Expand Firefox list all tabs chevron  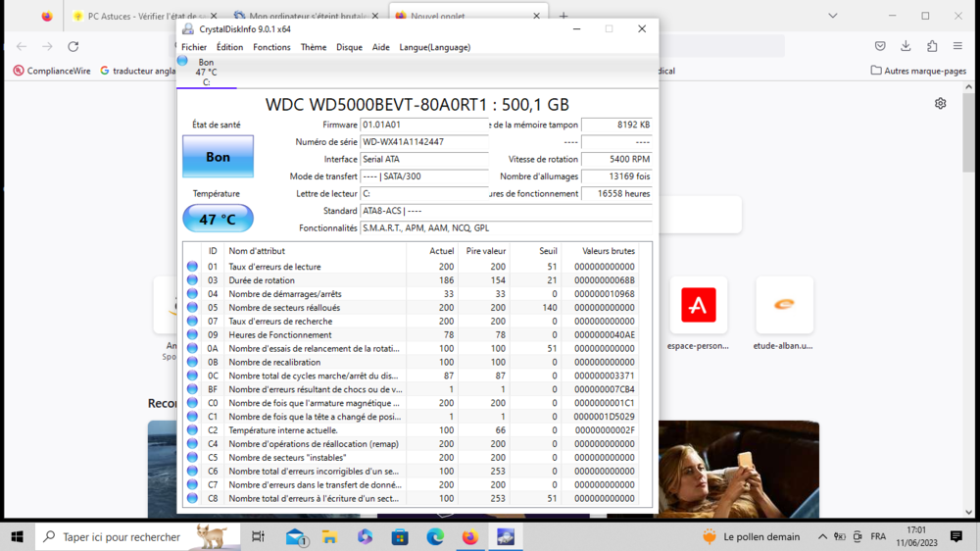pos(832,16)
